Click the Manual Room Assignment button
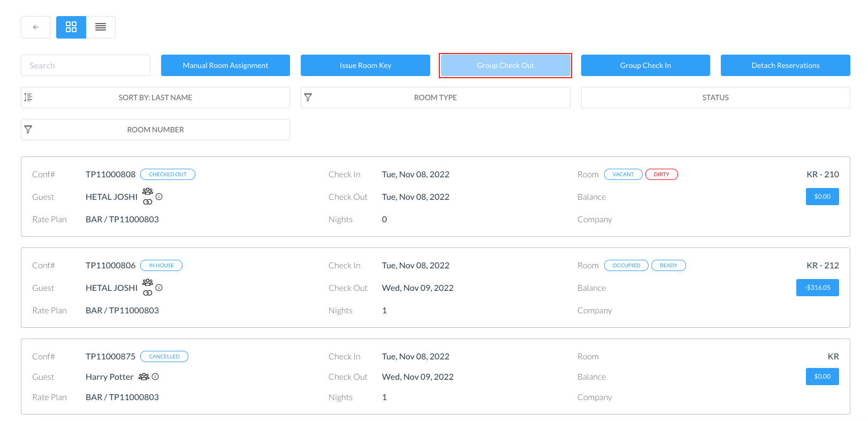 coord(225,65)
